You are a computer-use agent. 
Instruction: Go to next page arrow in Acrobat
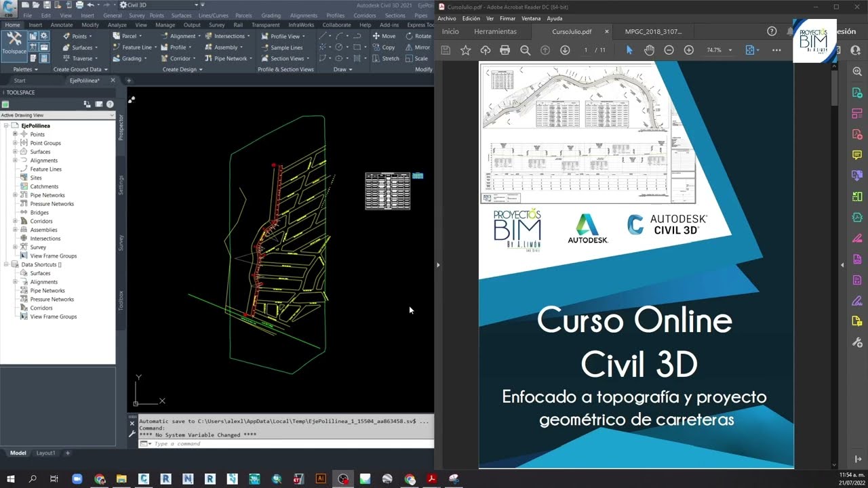(565, 50)
